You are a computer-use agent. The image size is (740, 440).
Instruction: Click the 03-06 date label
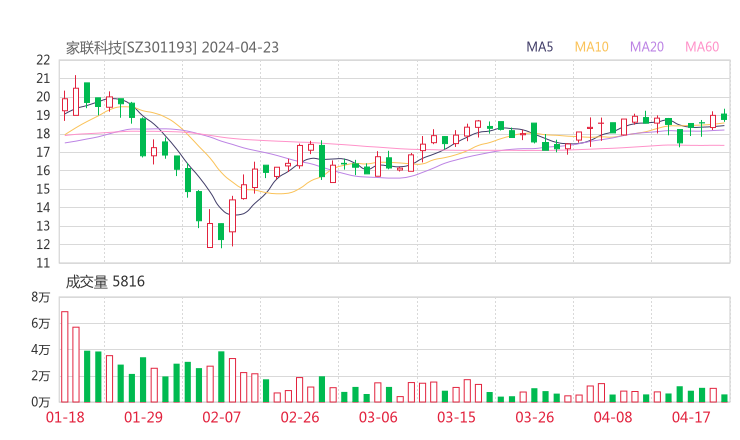[x=378, y=417]
